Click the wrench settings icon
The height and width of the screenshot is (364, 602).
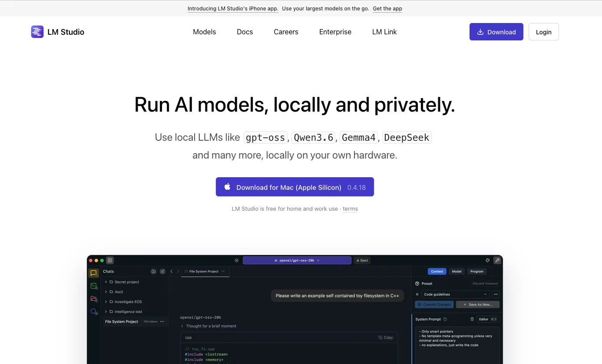tap(497, 261)
